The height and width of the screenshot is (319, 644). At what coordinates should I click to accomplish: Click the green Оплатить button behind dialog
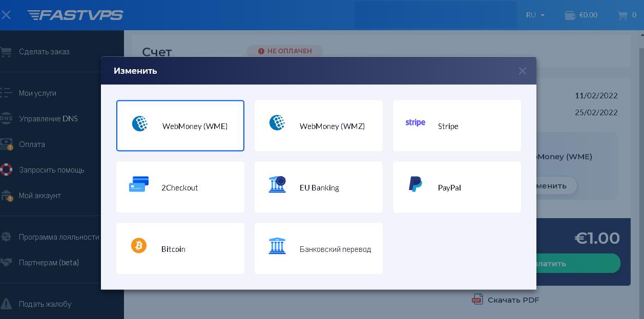click(578, 263)
